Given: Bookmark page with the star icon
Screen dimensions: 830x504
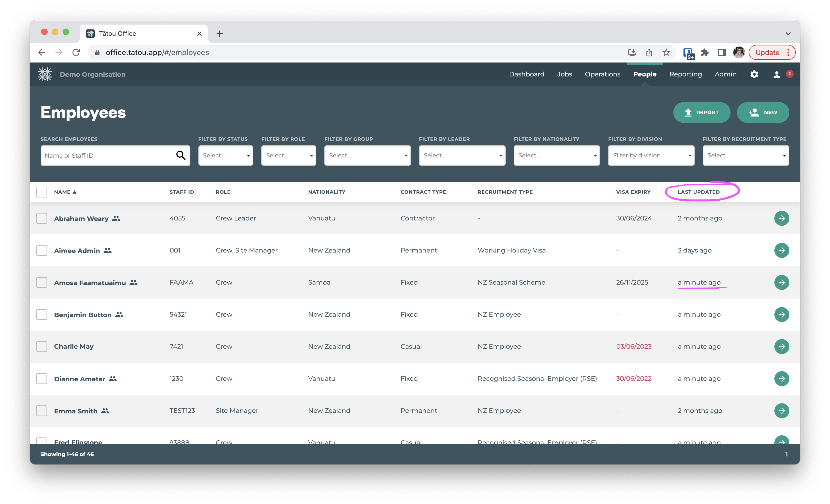Looking at the screenshot, I should [666, 53].
